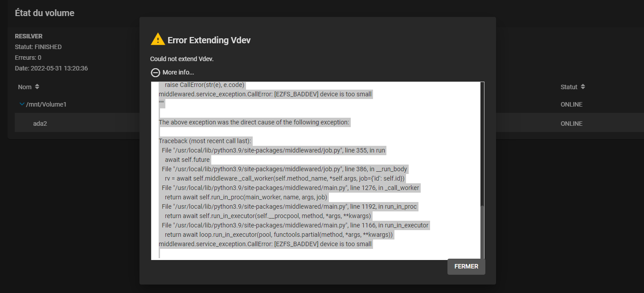Click the État du volume heading
The height and width of the screenshot is (293, 644).
45,13
